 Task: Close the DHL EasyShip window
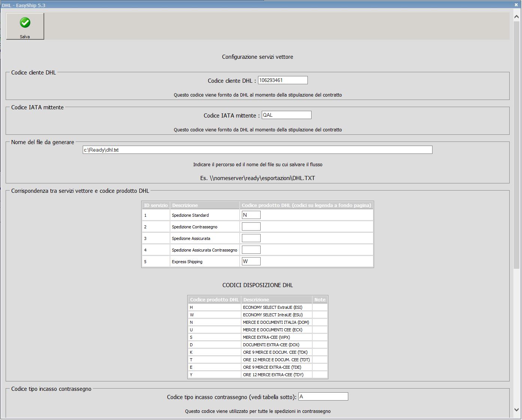516,4
